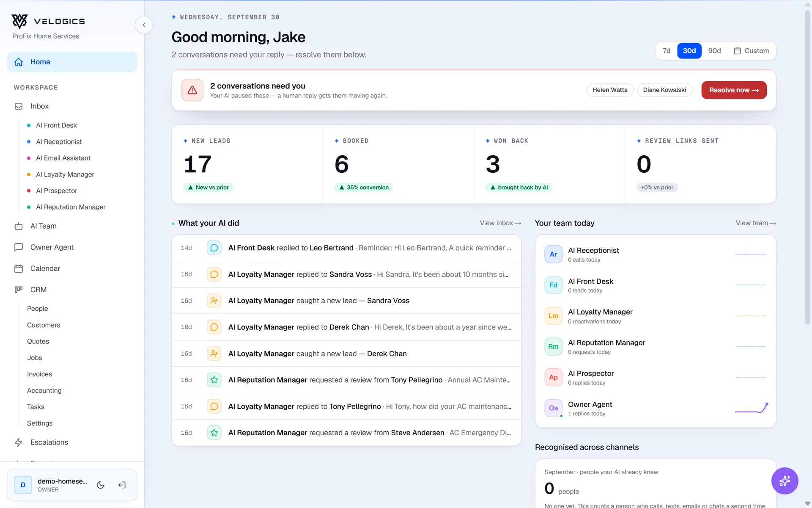
Task: Go to Customers under CRM
Action: [44, 325]
